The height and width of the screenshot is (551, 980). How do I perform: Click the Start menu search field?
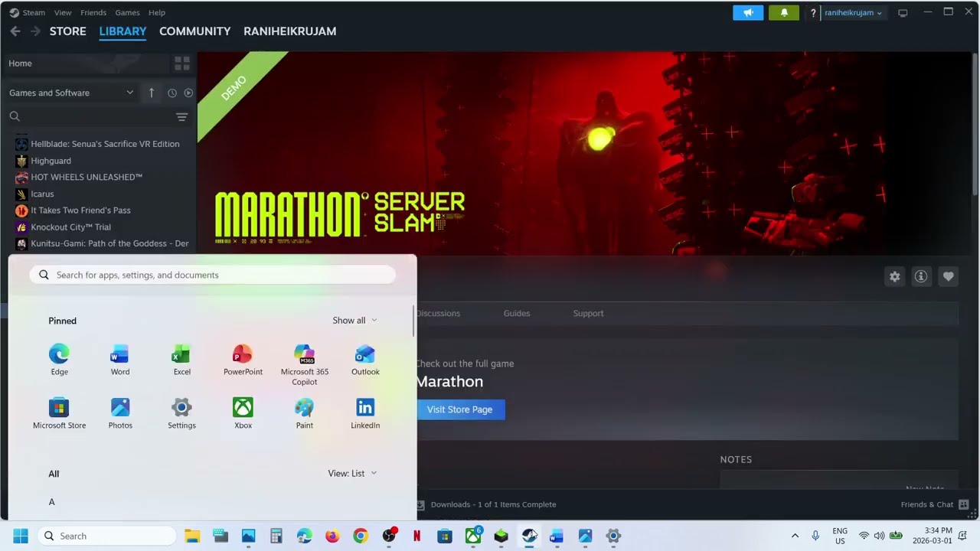pos(212,275)
